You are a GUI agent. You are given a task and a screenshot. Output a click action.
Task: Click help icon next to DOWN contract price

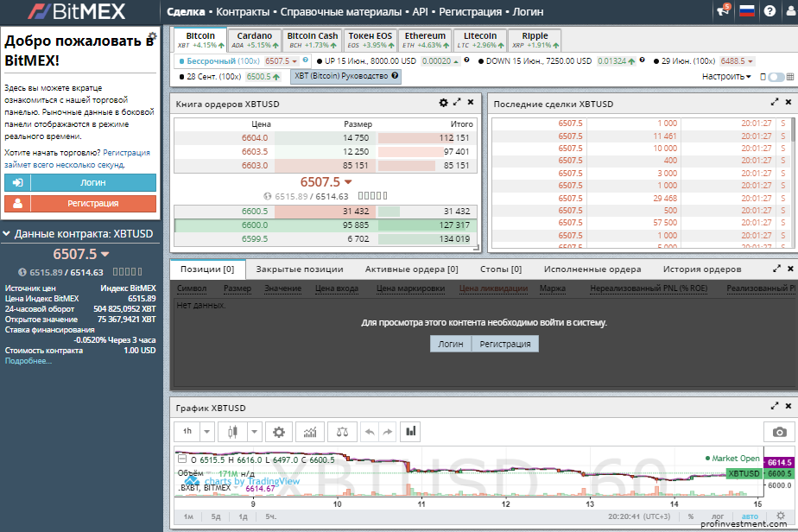tap(643, 60)
